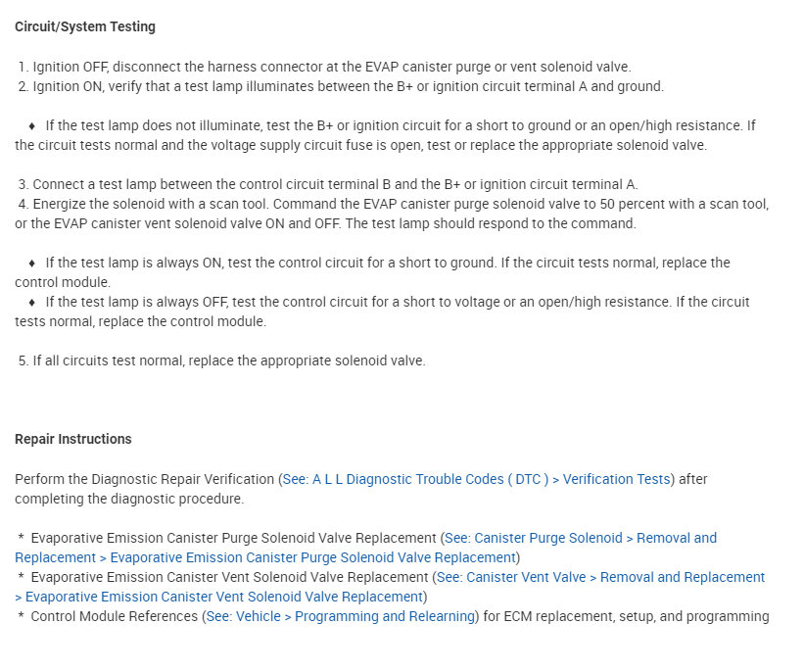Click step 1 about disconnecting the harness connector
Viewport: 804px width, 672px height.
[x=324, y=67]
